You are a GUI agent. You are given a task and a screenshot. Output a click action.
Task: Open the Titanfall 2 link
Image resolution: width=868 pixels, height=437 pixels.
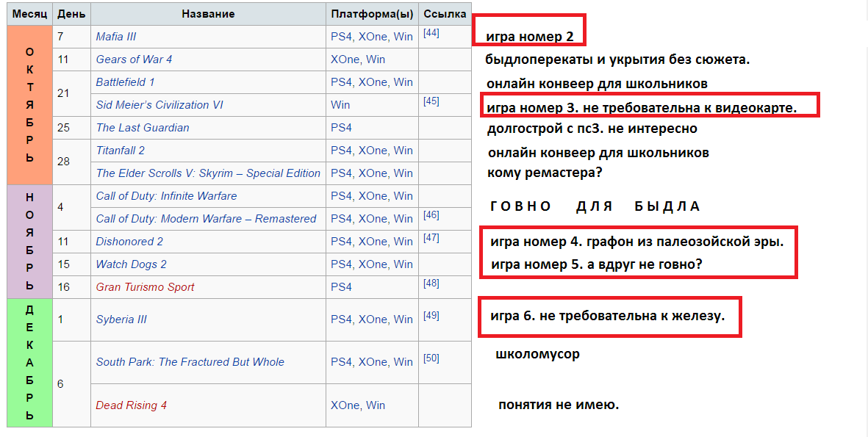[x=120, y=150]
